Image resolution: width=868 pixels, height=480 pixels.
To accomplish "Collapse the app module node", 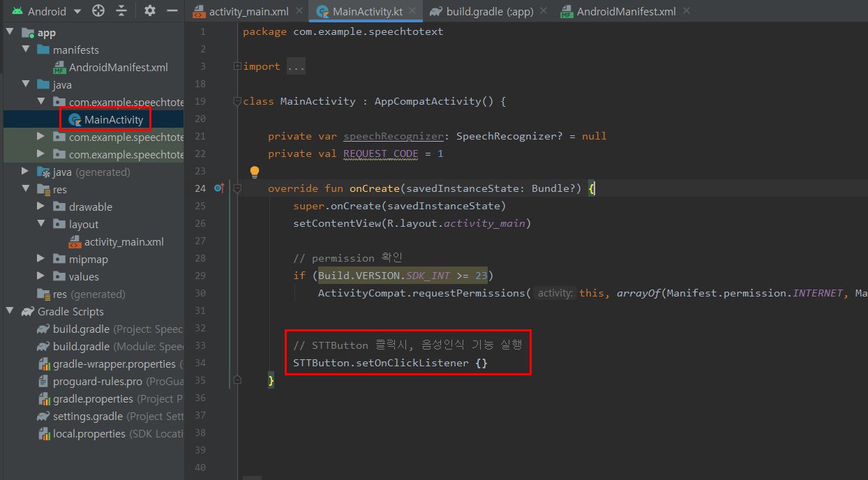I will point(10,33).
